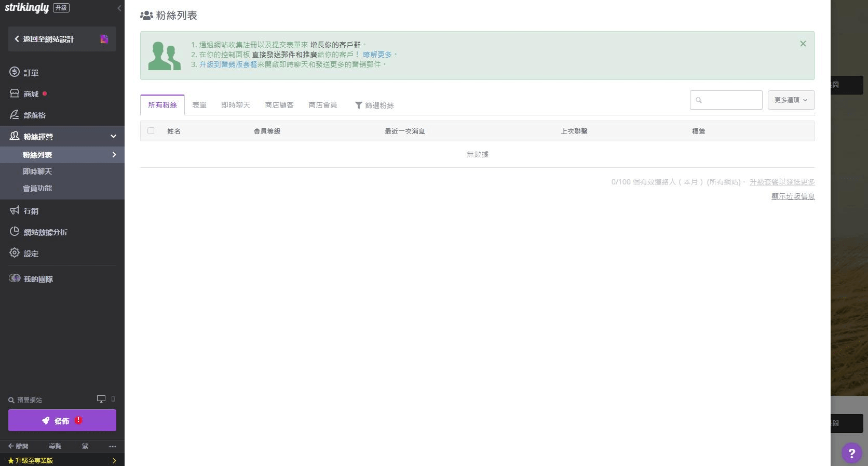Click the chevron on 升級至專業版 bar
Screen dimensions: 868x466
coord(114,460)
